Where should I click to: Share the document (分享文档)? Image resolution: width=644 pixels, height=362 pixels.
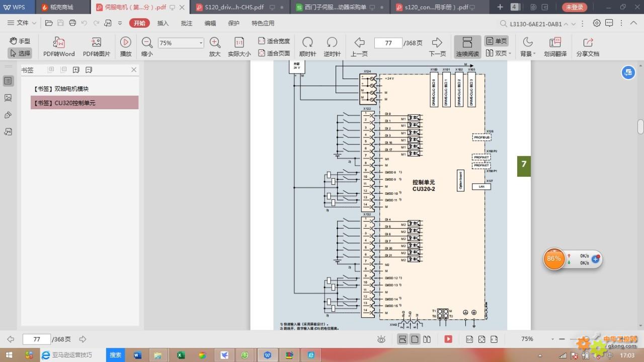click(x=588, y=47)
